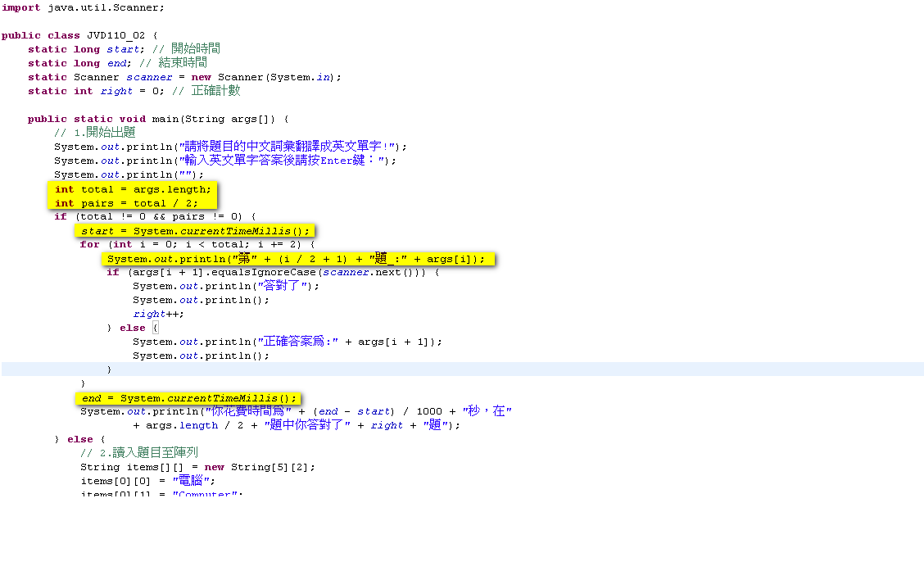Click the 'static int right = 0;' line
This screenshot has width=924, height=580.
tap(134, 91)
